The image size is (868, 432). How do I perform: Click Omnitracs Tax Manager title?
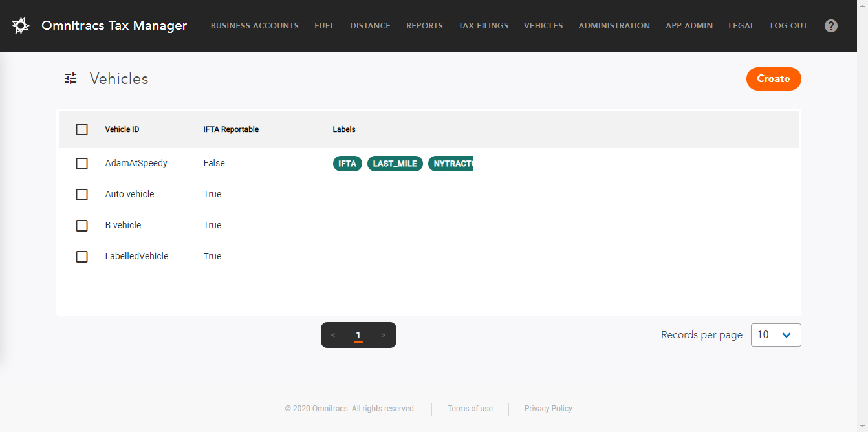tap(114, 26)
